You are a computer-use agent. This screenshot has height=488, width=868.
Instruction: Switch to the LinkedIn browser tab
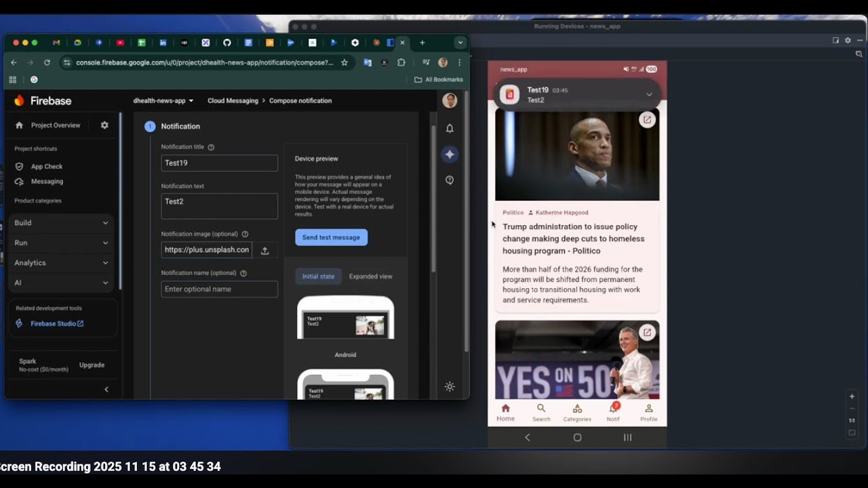click(163, 43)
